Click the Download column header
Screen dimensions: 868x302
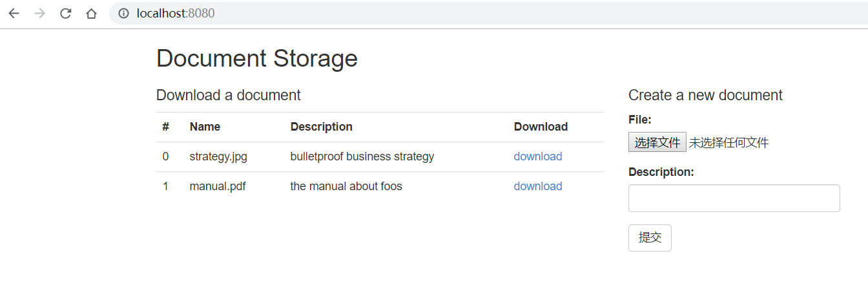click(541, 127)
